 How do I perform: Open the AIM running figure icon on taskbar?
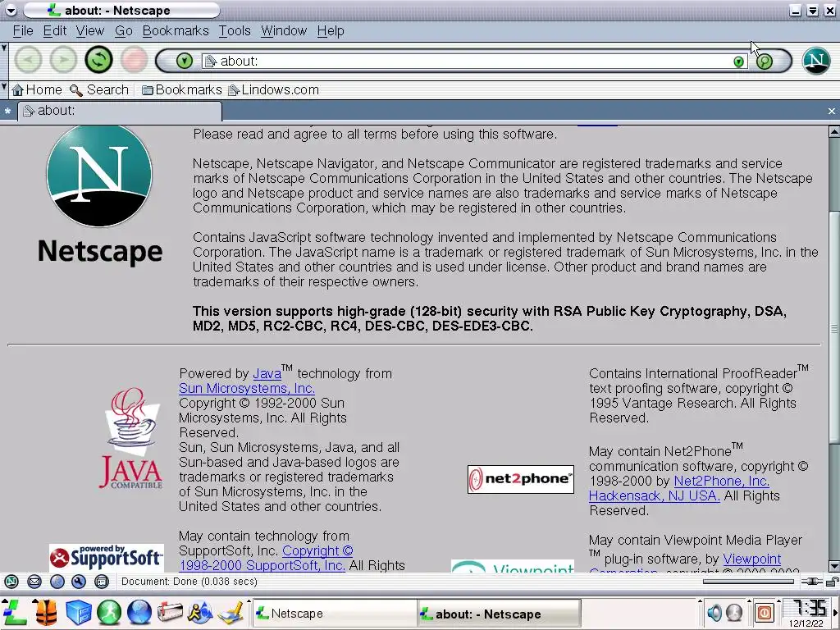coord(200,612)
